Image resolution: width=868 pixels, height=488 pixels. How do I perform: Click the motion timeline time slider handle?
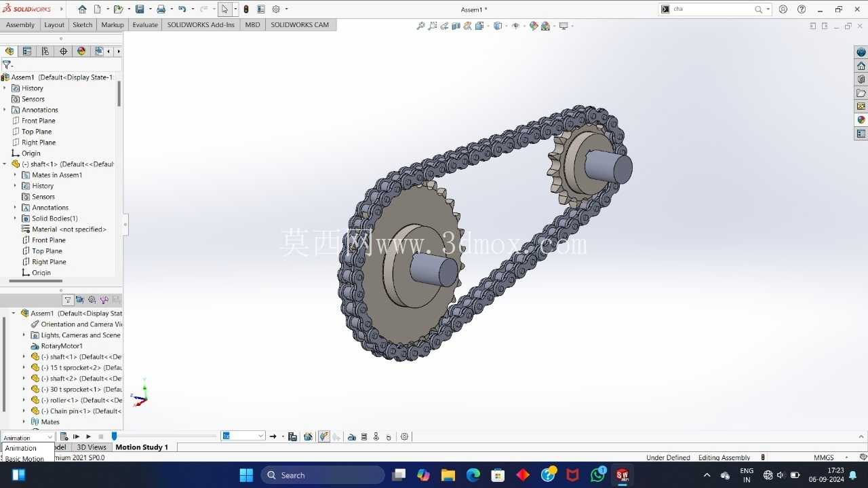[114, 436]
